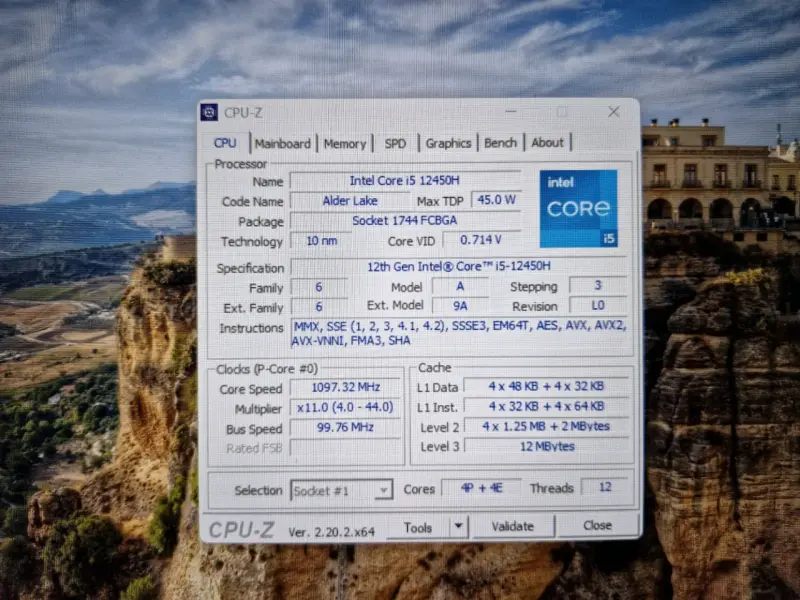800x600 pixels.
Task: Switch to the Bench tab
Action: 501,143
